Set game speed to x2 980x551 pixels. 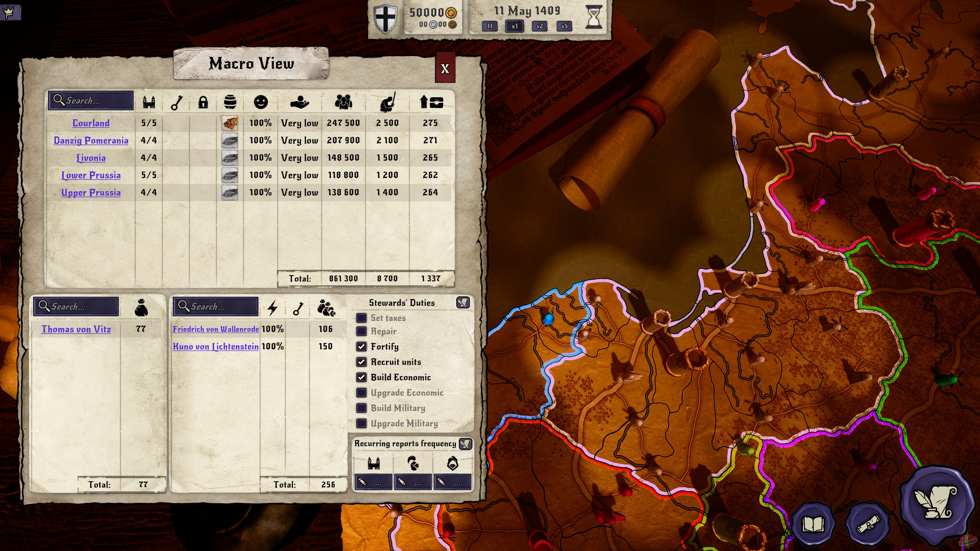coord(540,26)
